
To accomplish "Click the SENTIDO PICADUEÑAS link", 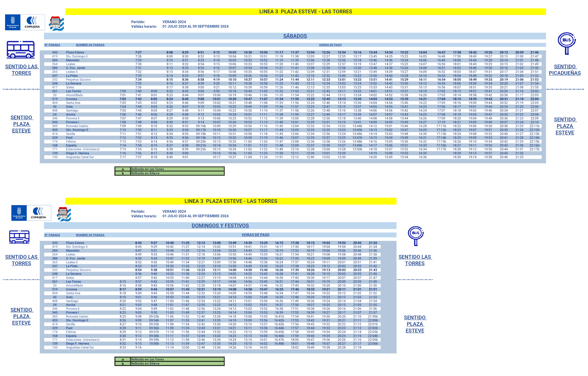I will [565, 70].
